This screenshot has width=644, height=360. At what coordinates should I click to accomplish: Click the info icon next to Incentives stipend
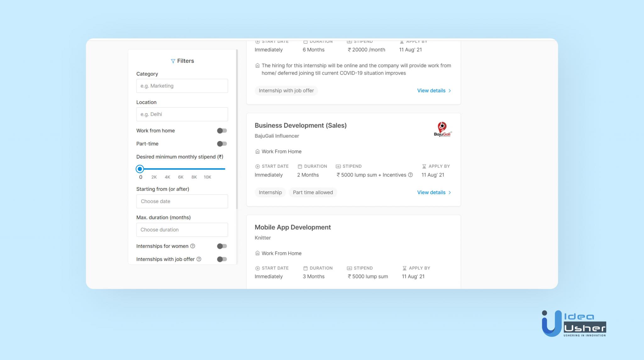point(410,175)
